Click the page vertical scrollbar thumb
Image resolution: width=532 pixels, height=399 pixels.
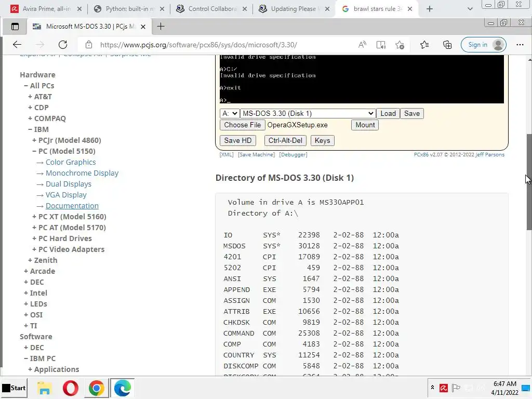click(529, 182)
